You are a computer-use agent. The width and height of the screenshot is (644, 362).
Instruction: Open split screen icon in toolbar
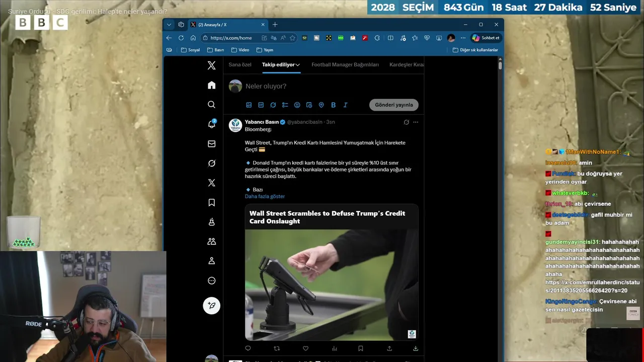390,38
